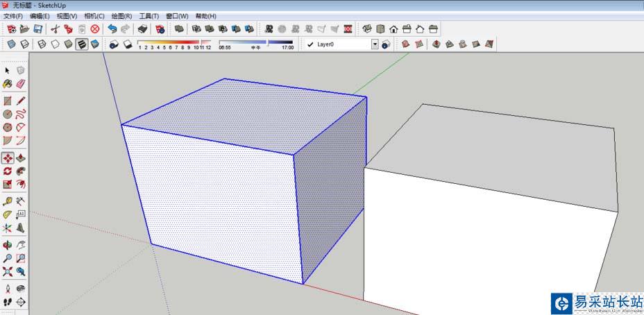Print the model via printer icon
The width and height of the screenshot is (644, 315).
pos(142,28)
